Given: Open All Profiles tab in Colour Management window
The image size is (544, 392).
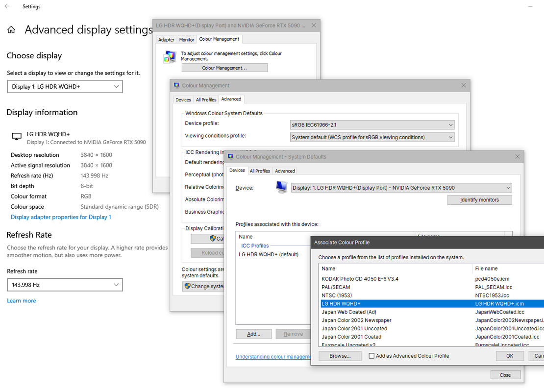Looking at the screenshot, I should [x=206, y=99].
